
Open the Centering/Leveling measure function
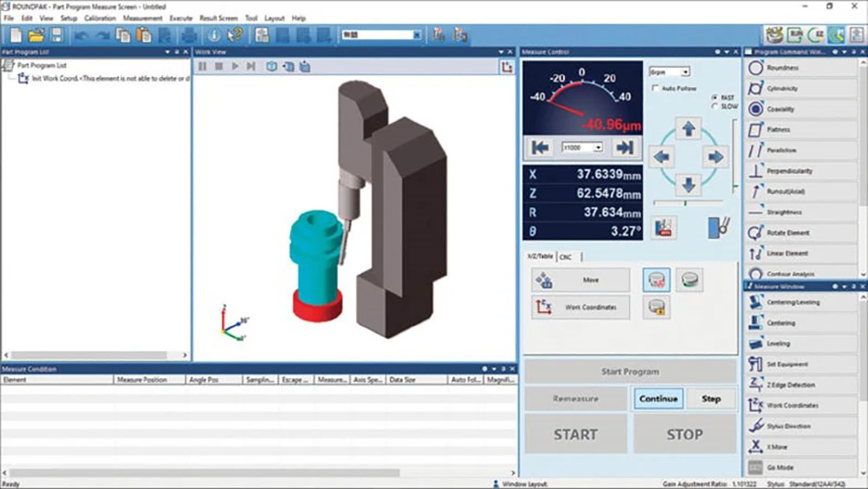pyautogui.click(x=791, y=302)
